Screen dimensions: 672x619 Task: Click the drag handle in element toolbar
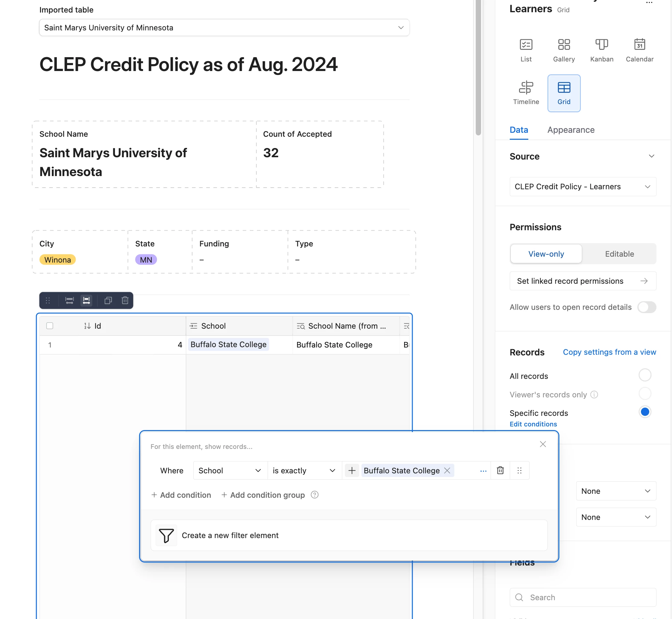[x=48, y=301]
